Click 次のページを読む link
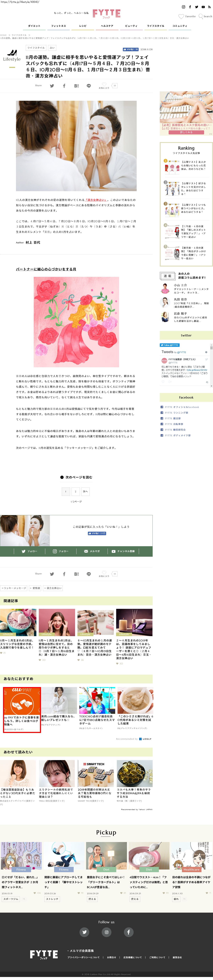The image size is (213, 980). click(x=76, y=477)
